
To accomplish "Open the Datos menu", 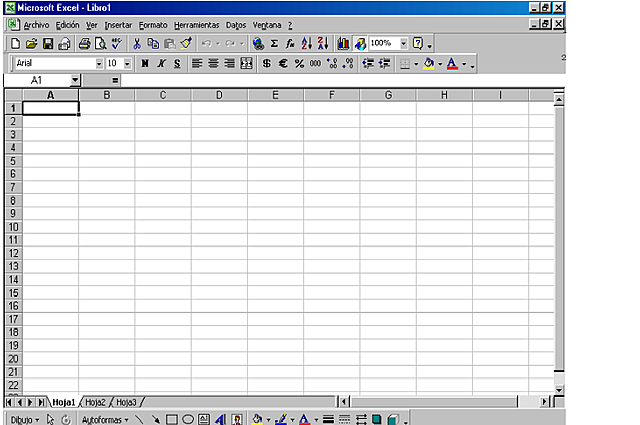I will (236, 25).
